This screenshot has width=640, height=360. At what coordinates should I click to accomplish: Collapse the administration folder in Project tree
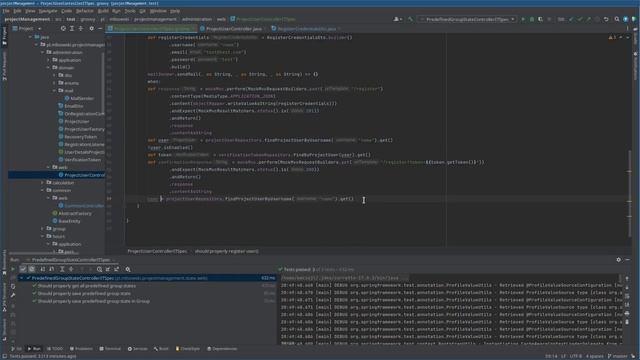[x=42, y=52]
